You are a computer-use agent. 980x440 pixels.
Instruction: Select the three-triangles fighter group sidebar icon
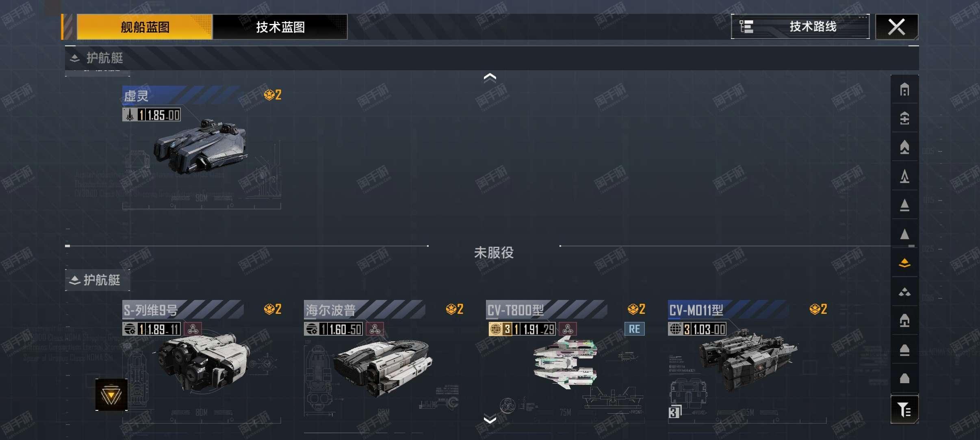pyautogui.click(x=904, y=292)
